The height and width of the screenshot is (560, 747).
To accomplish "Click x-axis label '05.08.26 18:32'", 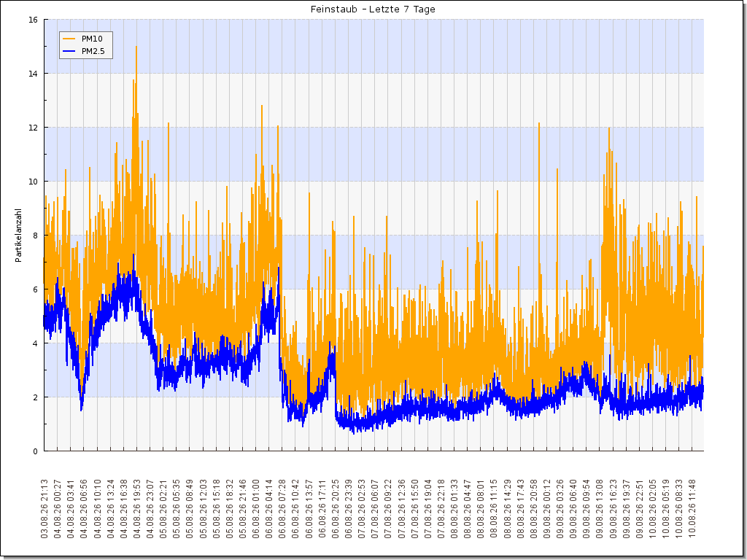I will [230, 508].
